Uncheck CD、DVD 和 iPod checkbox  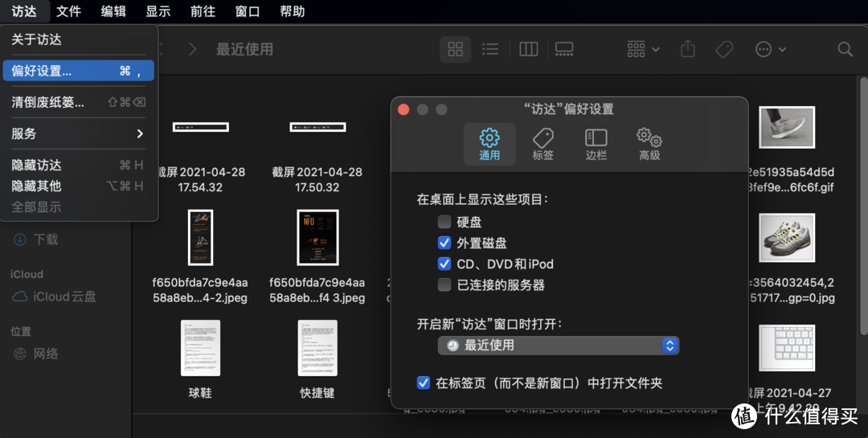tap(444, 264)
